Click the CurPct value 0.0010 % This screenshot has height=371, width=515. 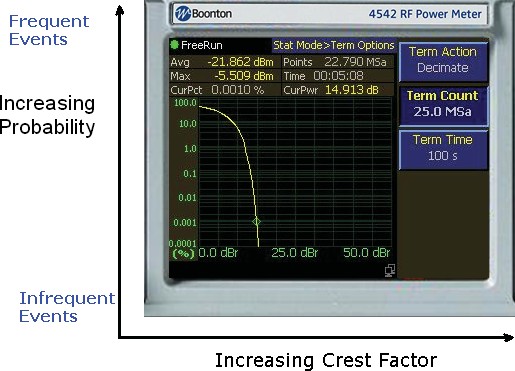coord(237,90)
